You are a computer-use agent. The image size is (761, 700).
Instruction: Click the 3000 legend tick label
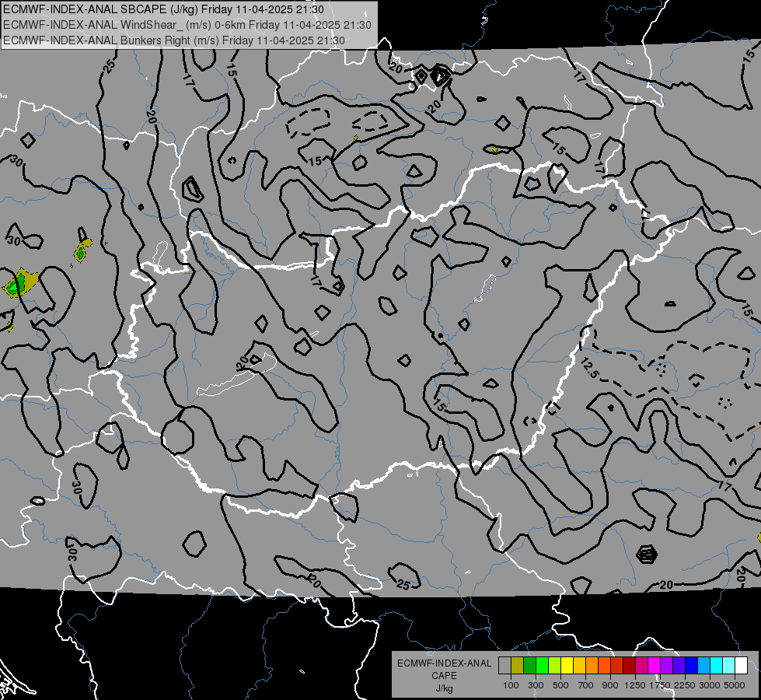(x=710, y=685)
